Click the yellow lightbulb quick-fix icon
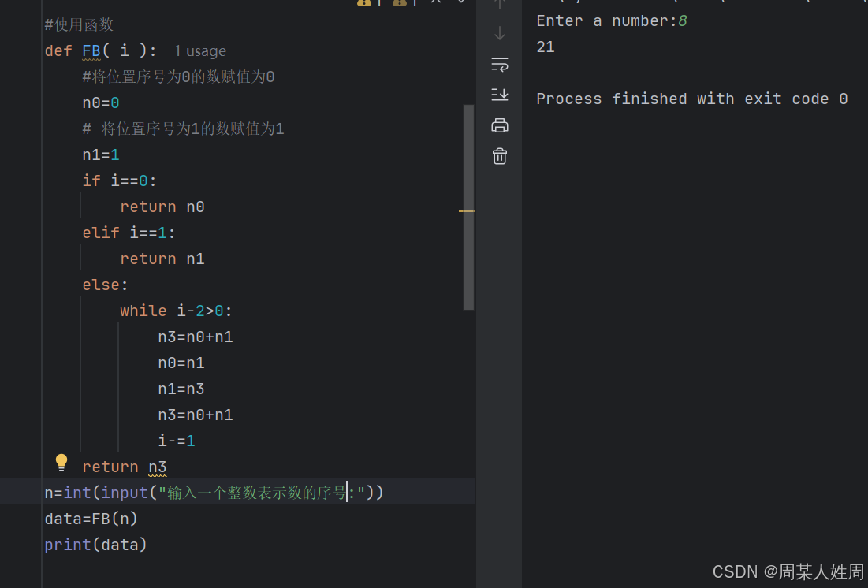 [x=61, y=463]
